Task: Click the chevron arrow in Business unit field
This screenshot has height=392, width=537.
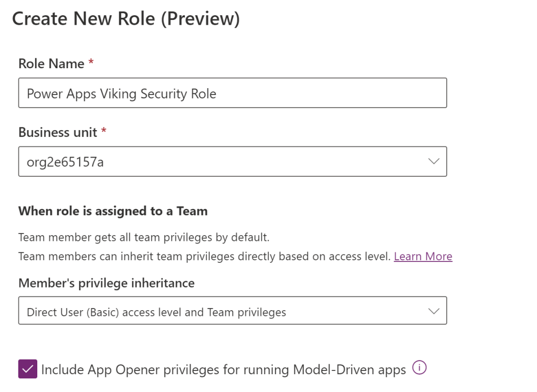Action: point(434,162)
